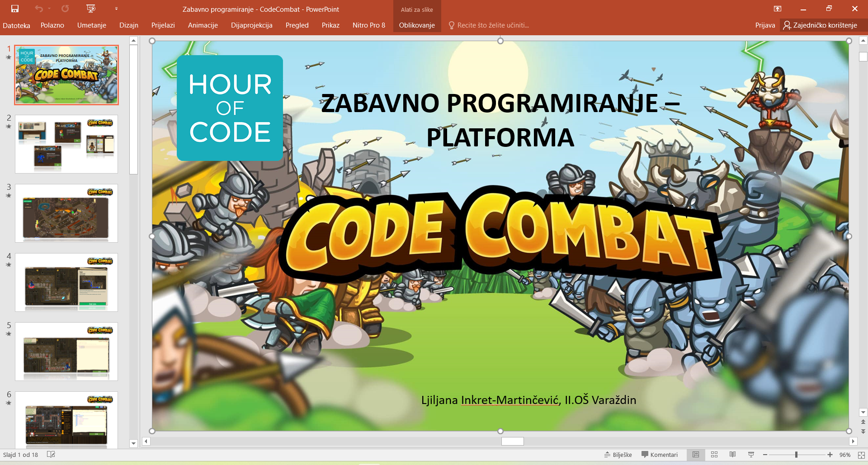Click the Code Combat logo in slide

point(500,235)
